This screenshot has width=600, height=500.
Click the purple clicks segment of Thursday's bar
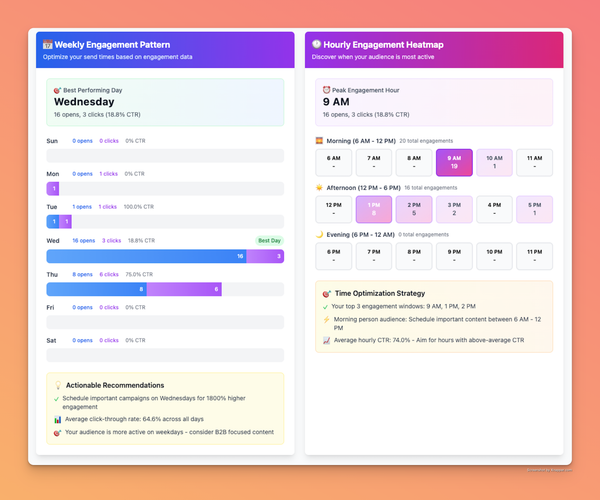point(183,289)
